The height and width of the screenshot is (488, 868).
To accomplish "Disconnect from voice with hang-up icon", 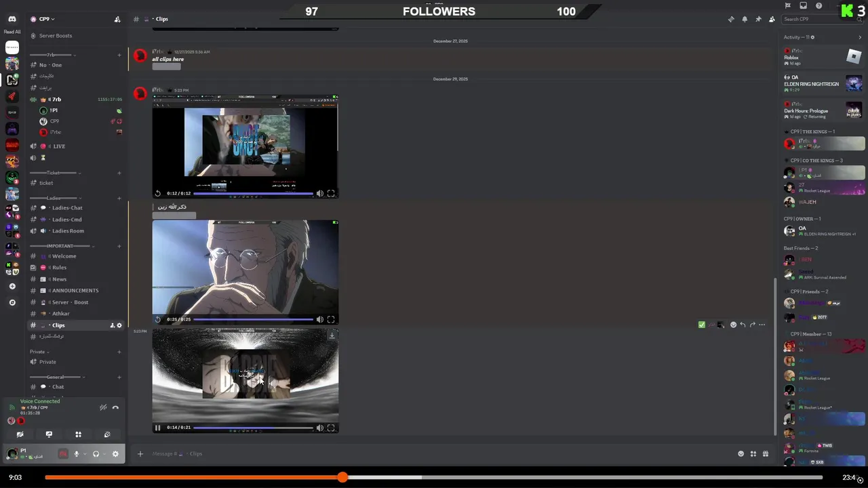I will [115, 407].
